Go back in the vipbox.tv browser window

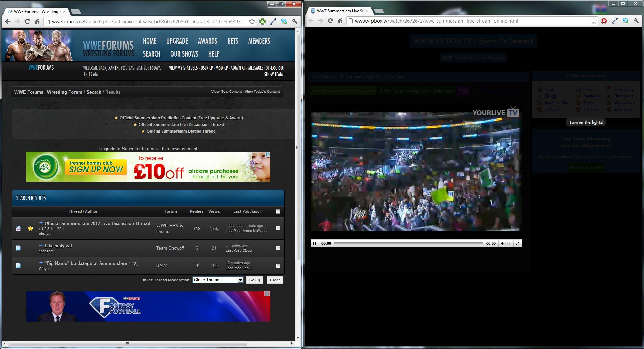point(311,21)
